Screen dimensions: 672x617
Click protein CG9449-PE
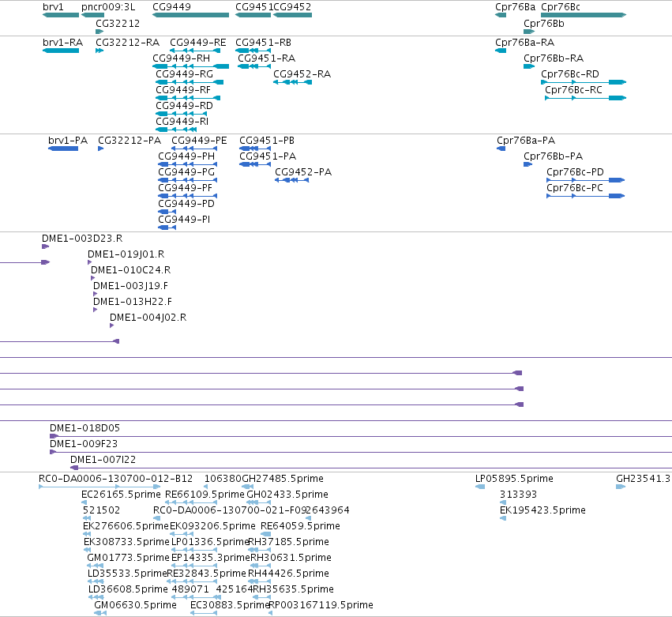199,141
